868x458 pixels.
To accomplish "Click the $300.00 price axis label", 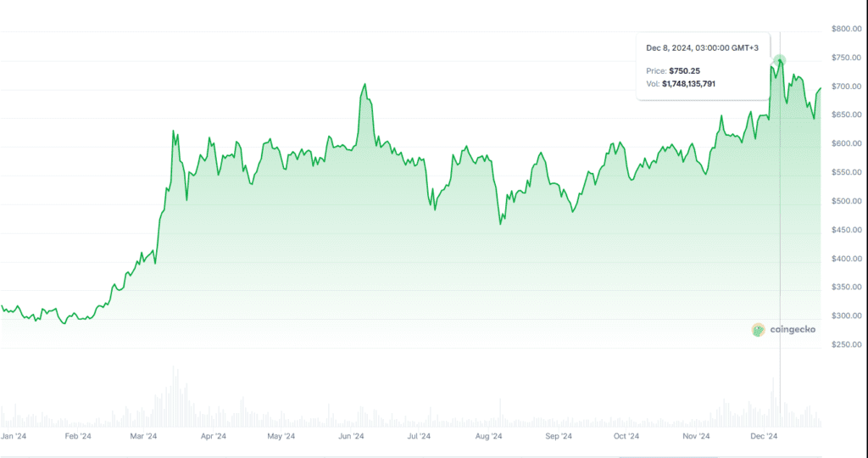I will pyautogui.click(x=846, y=316).
